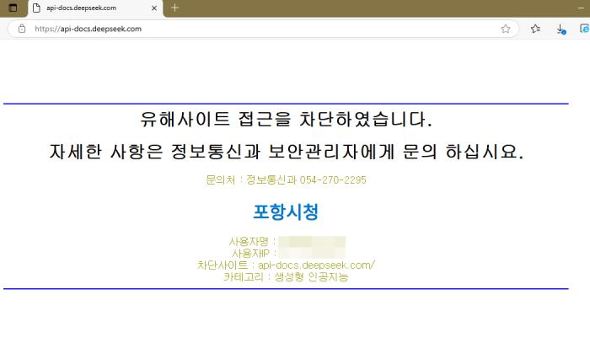Click the address bar URL field
Image resolution: width=590 pixels, height=364 pixels.
[x=253, y=29]
